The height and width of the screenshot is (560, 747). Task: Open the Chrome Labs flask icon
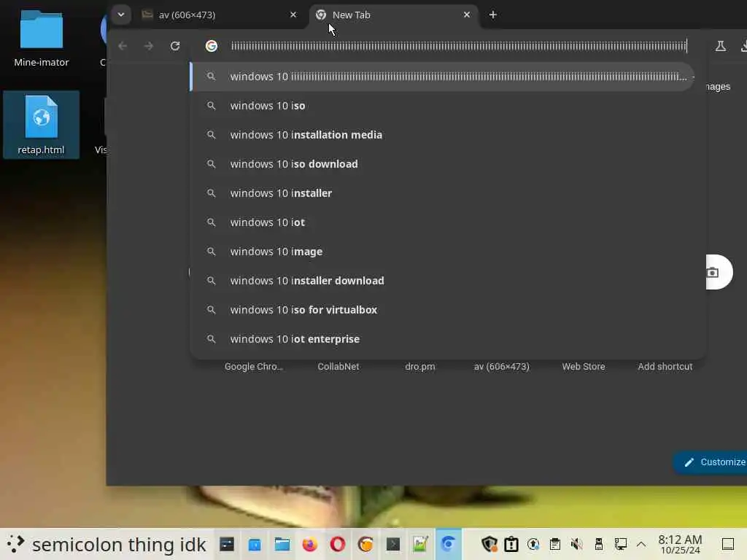(x=720, y=46)
